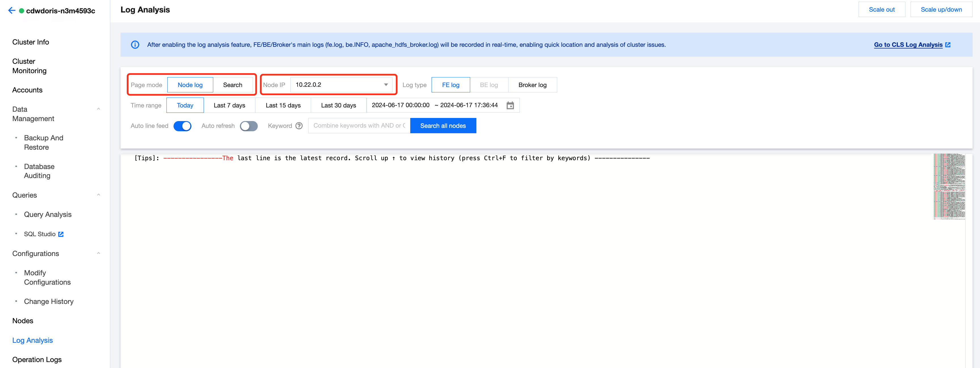
Task: Open Go to CLS Log Analysis link
Action: coord(908,45)
